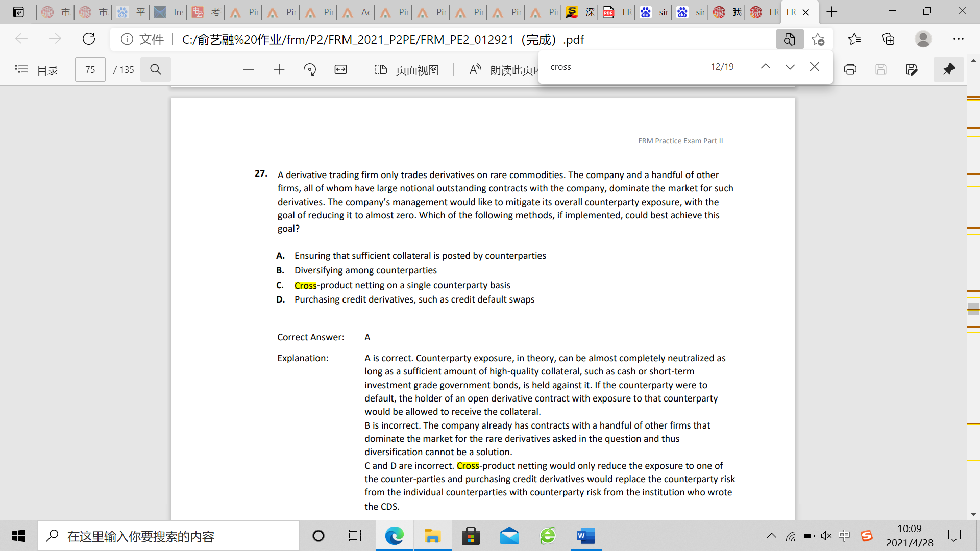Switch to the 深 browser tab

pyautogui.click(x=580, y=12)
